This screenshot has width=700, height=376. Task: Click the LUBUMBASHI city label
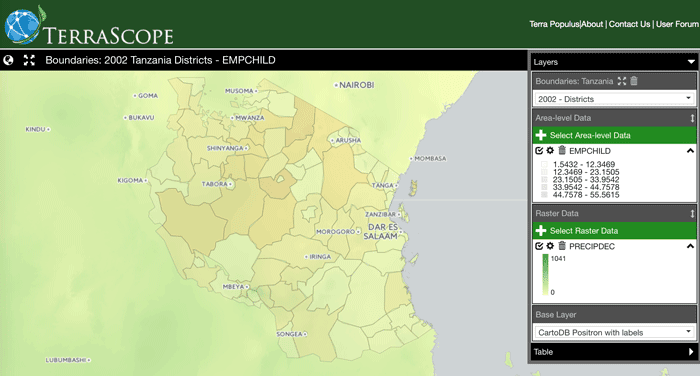(x=66, y=360)
